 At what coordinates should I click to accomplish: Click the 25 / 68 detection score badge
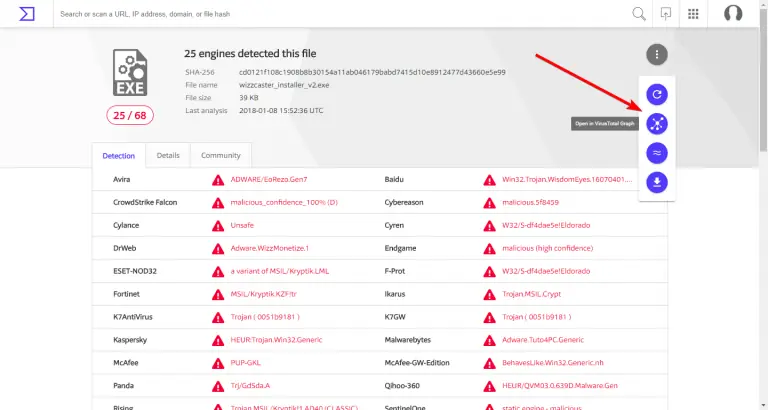pyautogui.click(x=130, y=116)
